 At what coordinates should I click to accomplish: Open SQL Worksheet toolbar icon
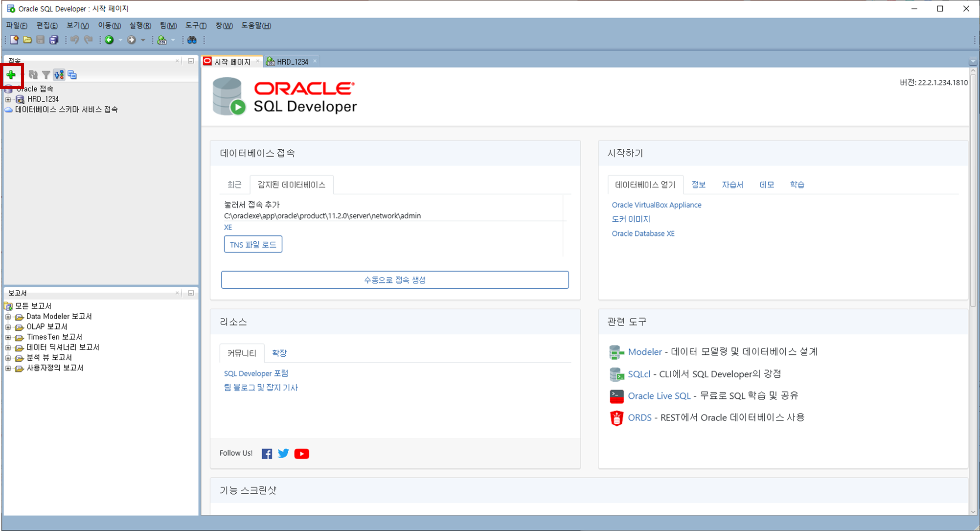coord(162,40)
